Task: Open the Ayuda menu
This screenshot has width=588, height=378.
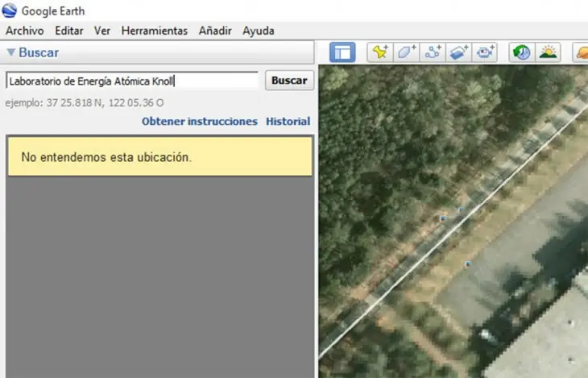Action: 259,31
